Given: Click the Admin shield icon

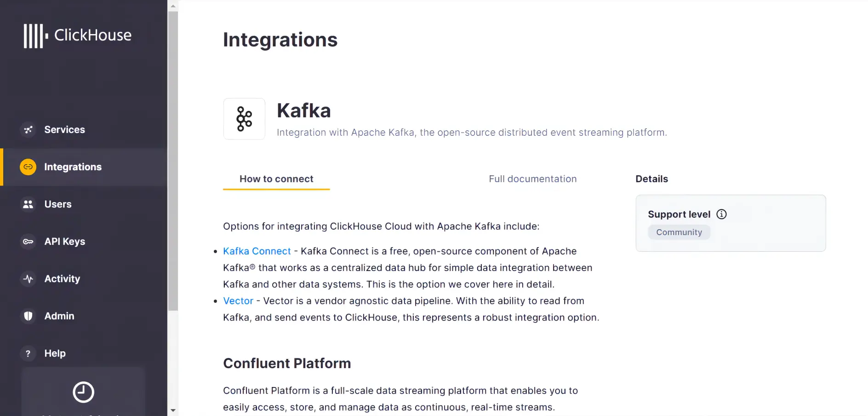Looking at the screenshot, I should tap(28, 316).
